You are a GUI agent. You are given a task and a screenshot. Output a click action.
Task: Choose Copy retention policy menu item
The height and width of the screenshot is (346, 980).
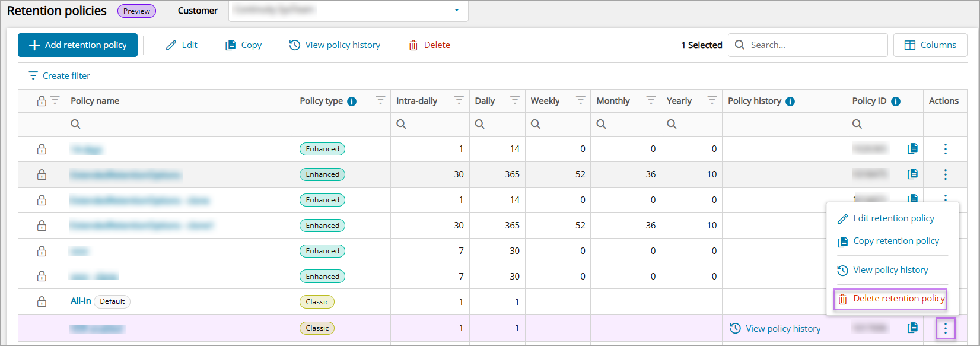(895, 241)
